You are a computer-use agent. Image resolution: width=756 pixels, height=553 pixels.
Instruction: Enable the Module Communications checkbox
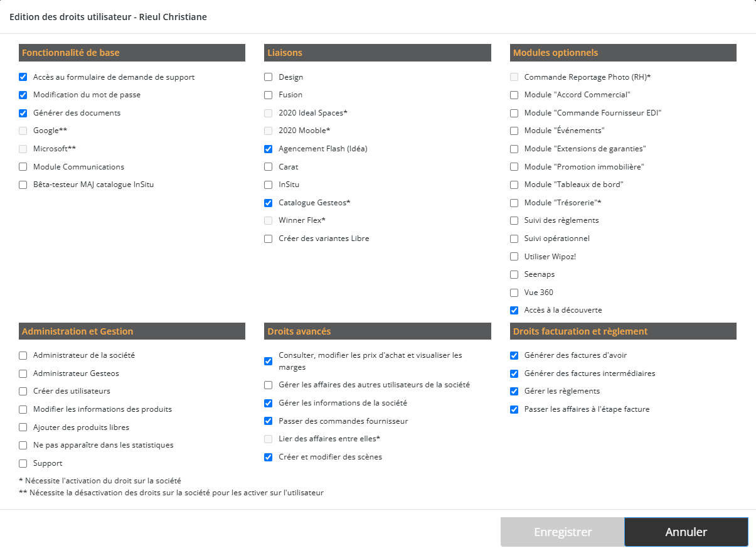click(23, 167)
